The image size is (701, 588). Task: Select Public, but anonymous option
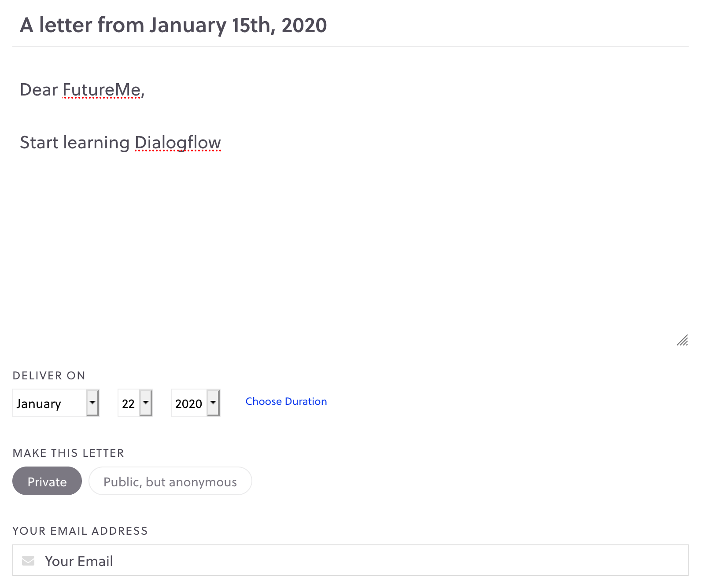click(x=170, y=481)
